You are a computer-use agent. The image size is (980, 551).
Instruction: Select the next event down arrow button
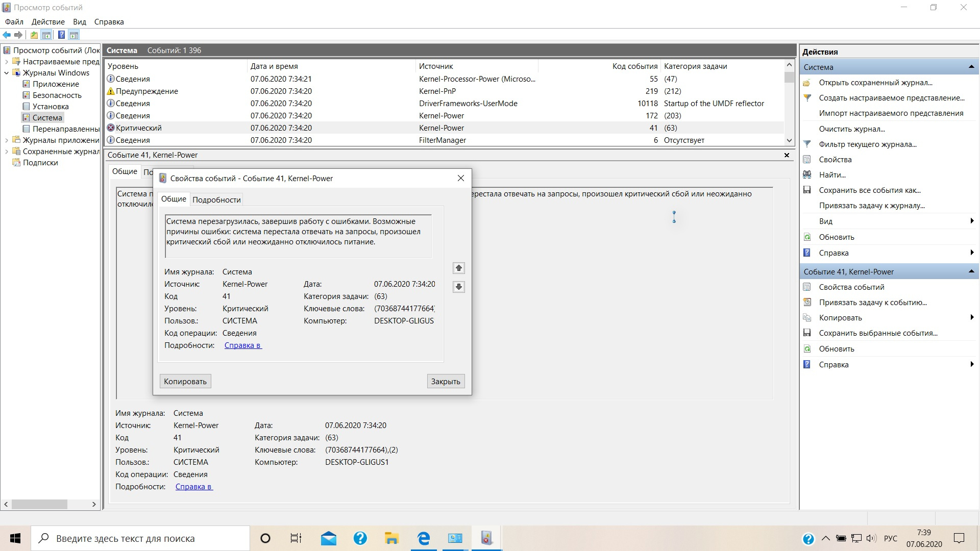pyautogui.click(x=459, y=287)
